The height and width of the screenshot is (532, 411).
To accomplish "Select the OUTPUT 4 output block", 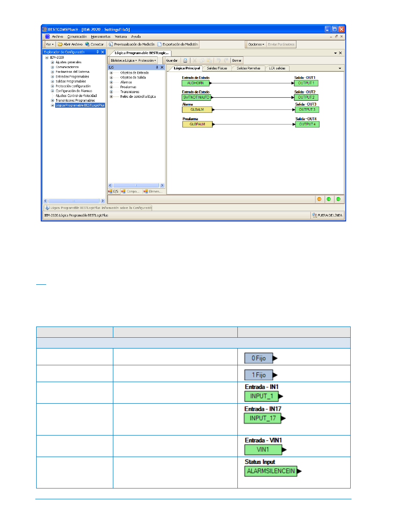I will pos(307,124).
